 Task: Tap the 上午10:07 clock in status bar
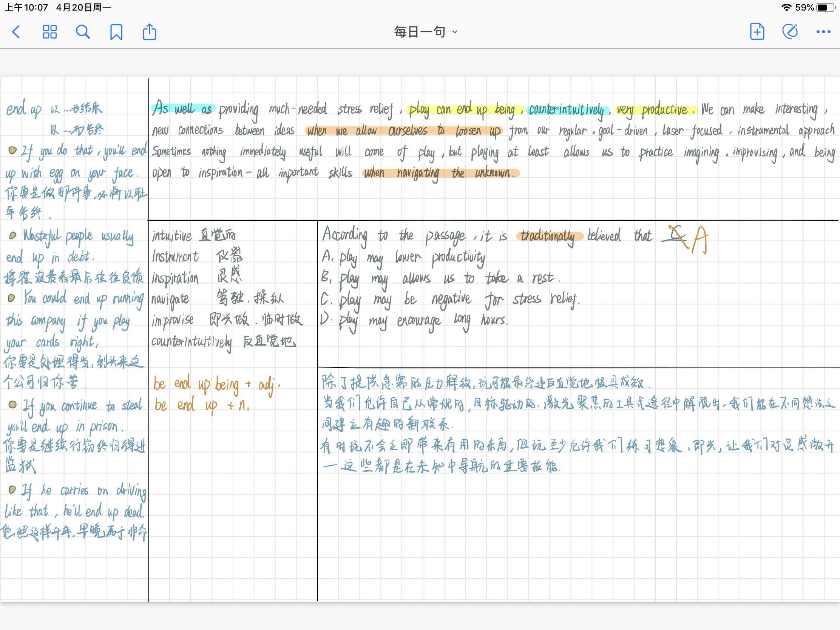[x=26, y=7]
